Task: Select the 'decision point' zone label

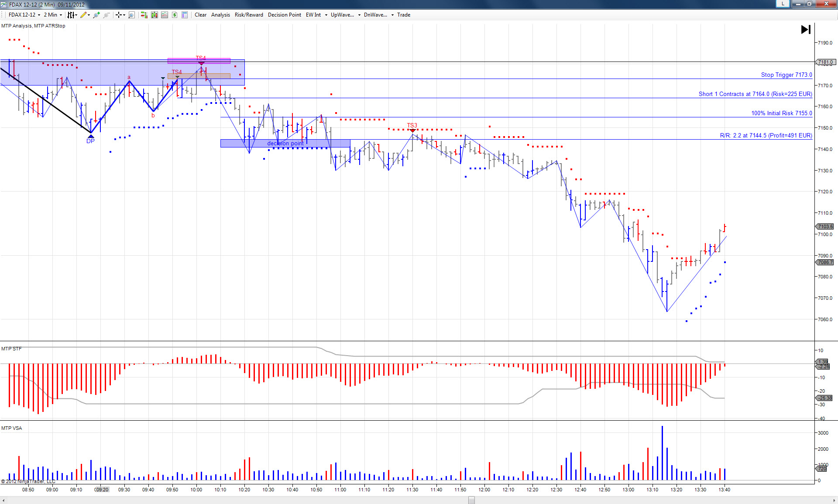Action: tap(285, 144)
